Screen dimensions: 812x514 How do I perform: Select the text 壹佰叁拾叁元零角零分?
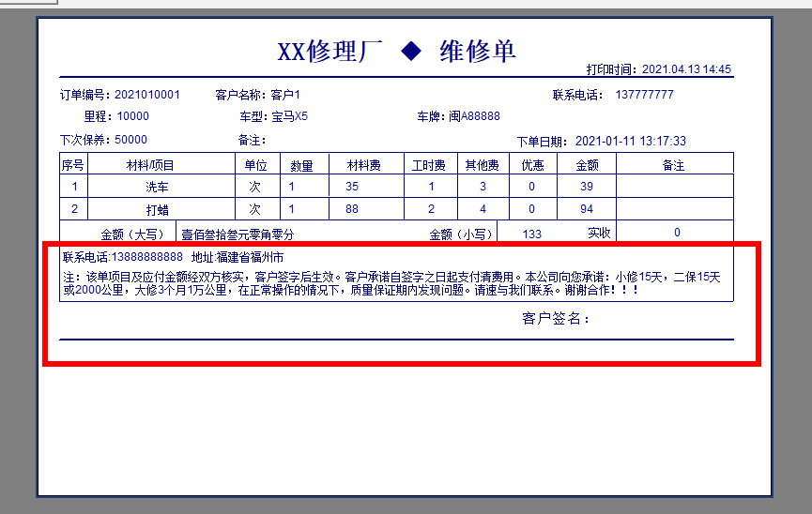(x=237, y=234)
